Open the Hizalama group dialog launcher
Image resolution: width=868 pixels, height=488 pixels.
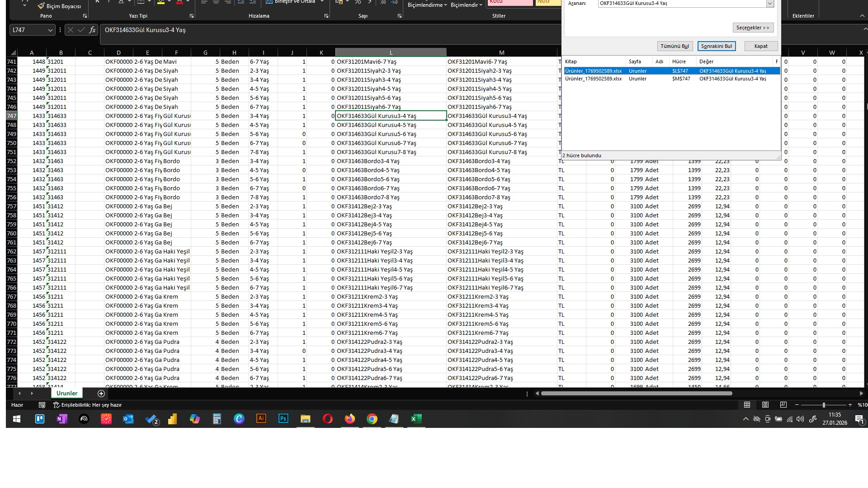pos(326,16)
